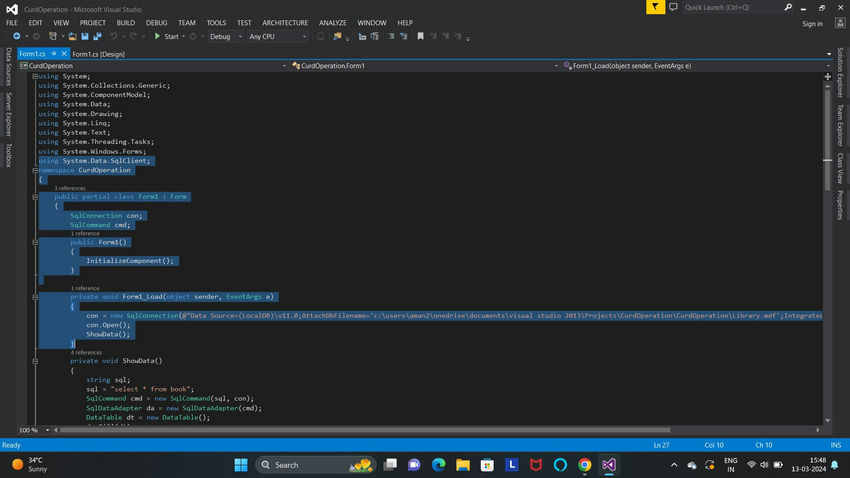Viewport: 850px width, 478px height.
Task: Click the Find in Files toolbar icon
Action: pyautogui.click(x=338, y=36)
